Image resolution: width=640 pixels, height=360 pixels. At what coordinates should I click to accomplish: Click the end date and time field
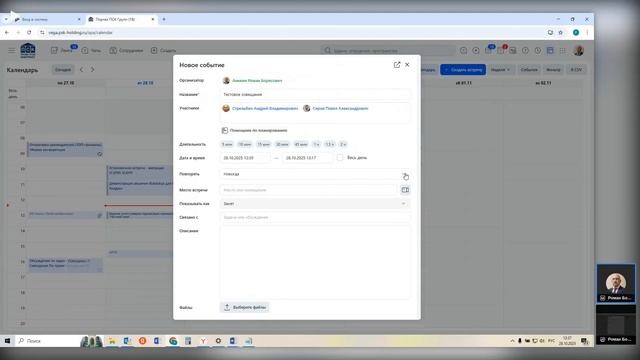pyautogui.click(x=307, y=158)
